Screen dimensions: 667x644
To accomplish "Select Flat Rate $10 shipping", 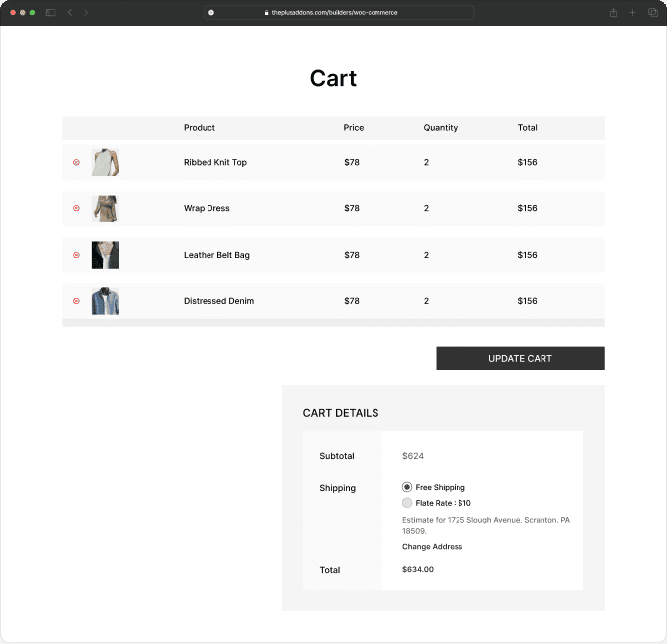I will click(x=407, y=503).
